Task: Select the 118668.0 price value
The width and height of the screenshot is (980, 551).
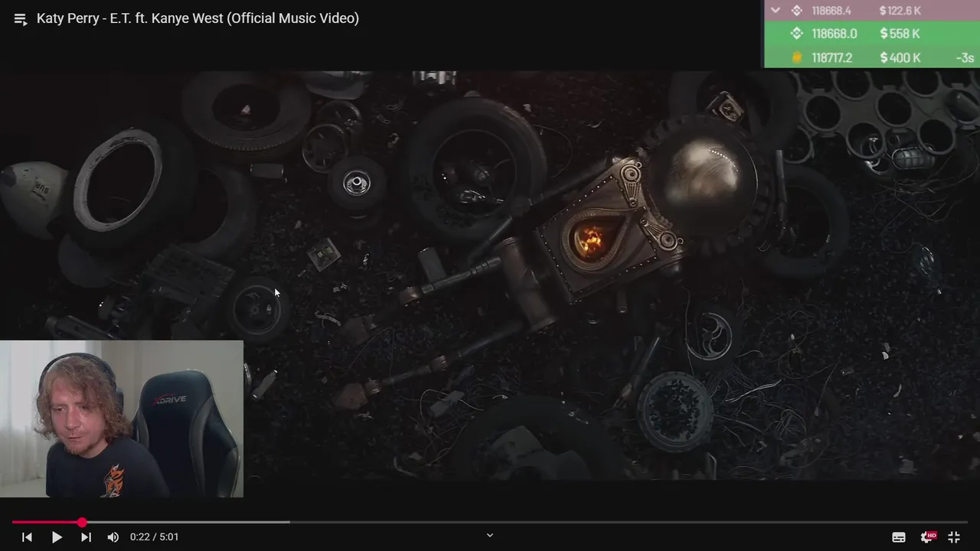Action: coord(834,34)
